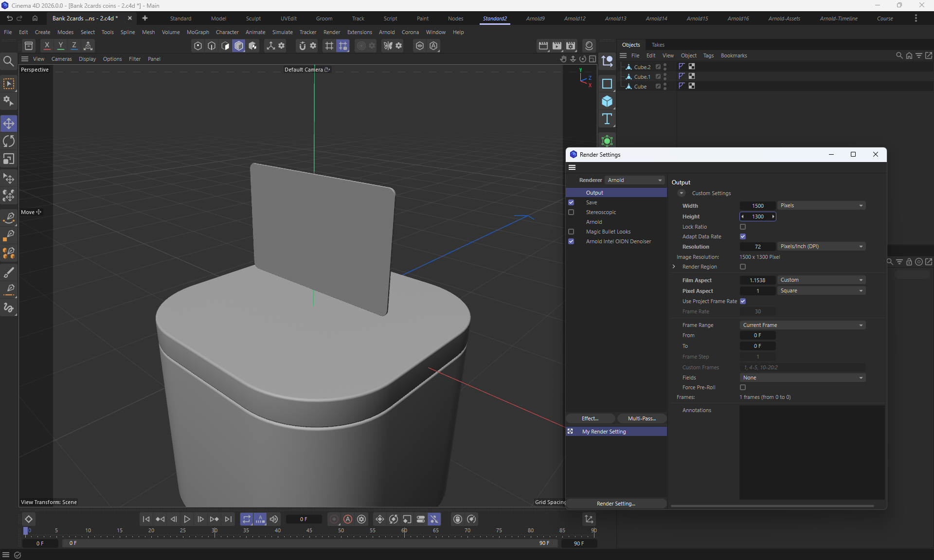The image size is (934, 560).
Task: Click the Effect... button
Action: (x=590, y=418)
